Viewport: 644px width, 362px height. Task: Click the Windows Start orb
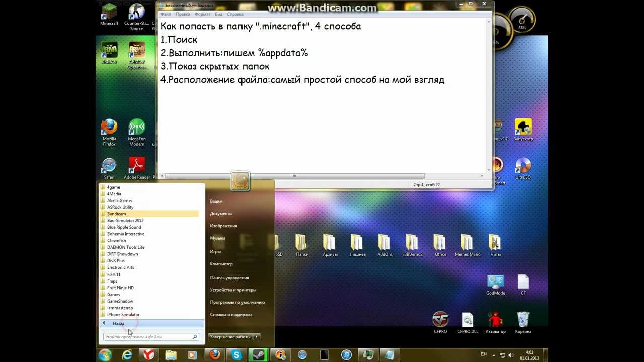[105, 355]
